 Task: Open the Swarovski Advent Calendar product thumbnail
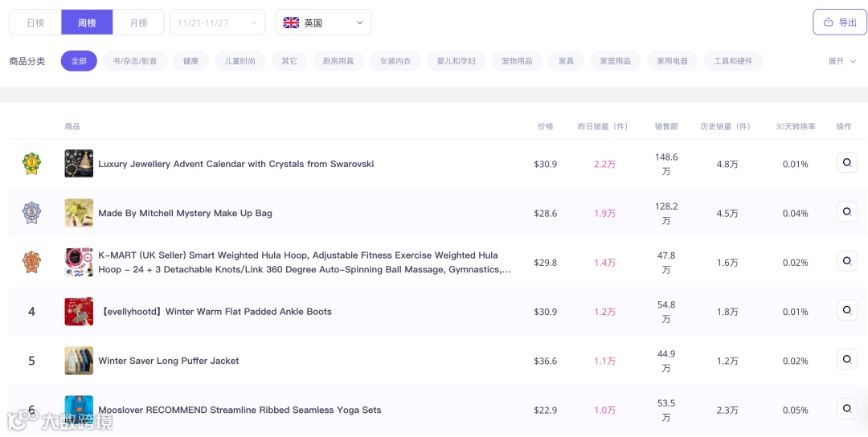(x=79, y=164)
